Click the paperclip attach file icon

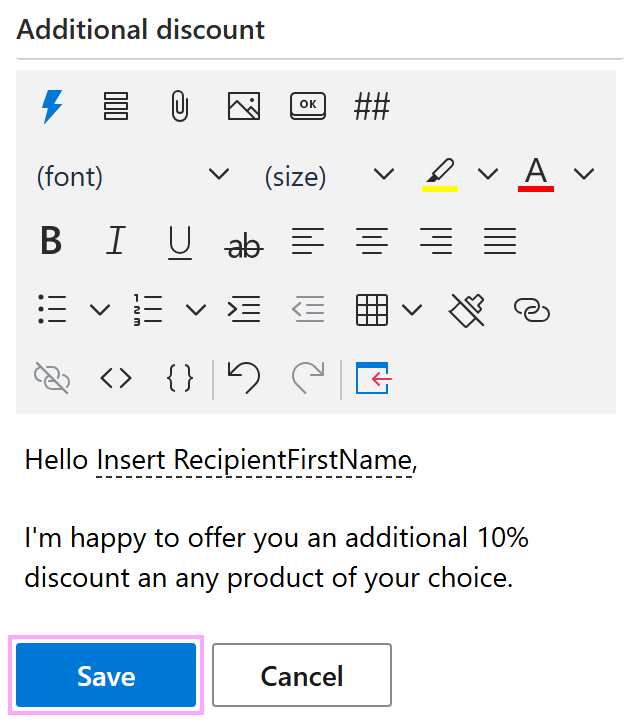click(180, 106)
